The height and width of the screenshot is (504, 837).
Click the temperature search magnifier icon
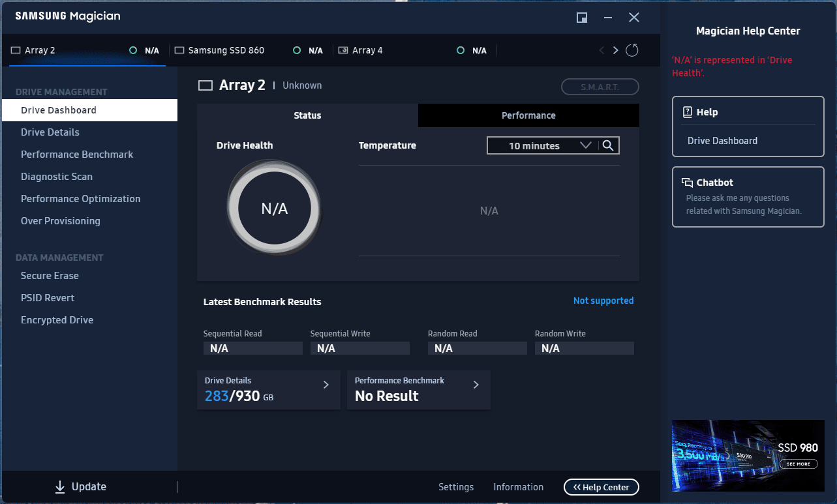[x=608, y=145]
